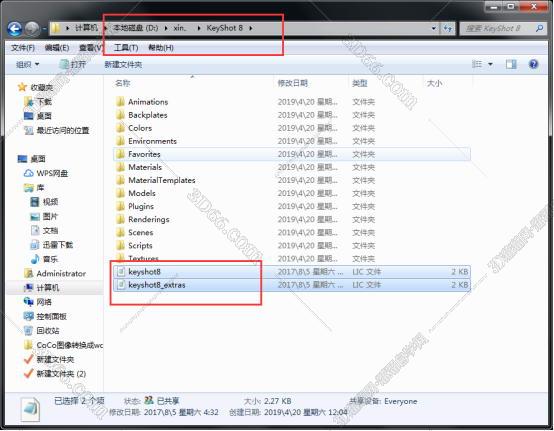
Task: Click the refresh button beside address bar
Action: click(x=448, y=28)
